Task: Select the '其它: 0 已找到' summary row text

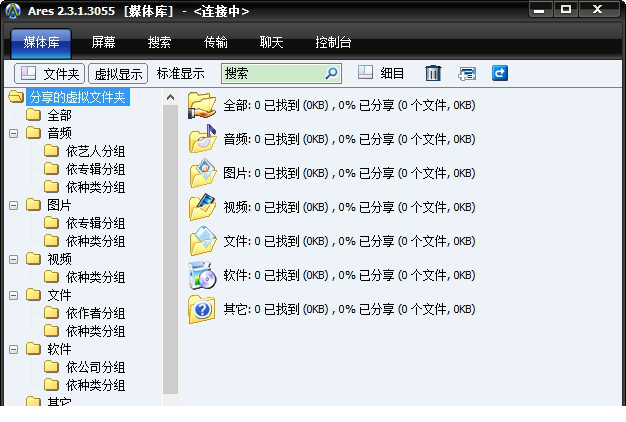Action: (349, 309)
